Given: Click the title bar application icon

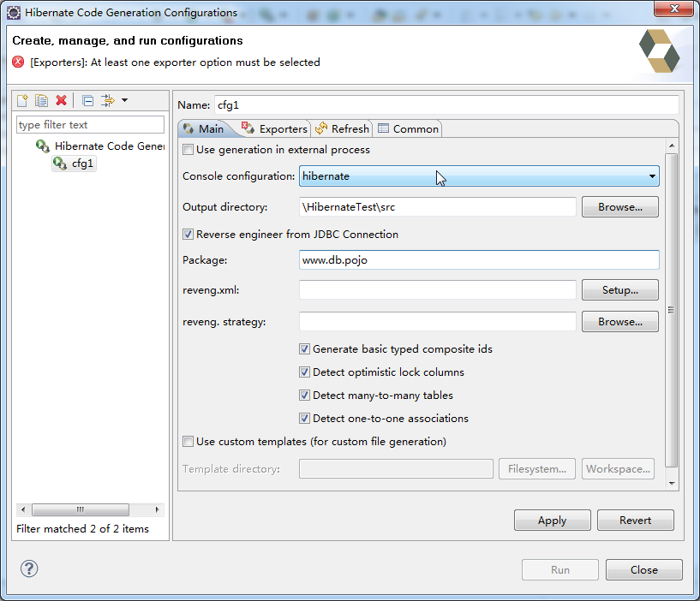Looking at the screenshot, I should 14,13.
